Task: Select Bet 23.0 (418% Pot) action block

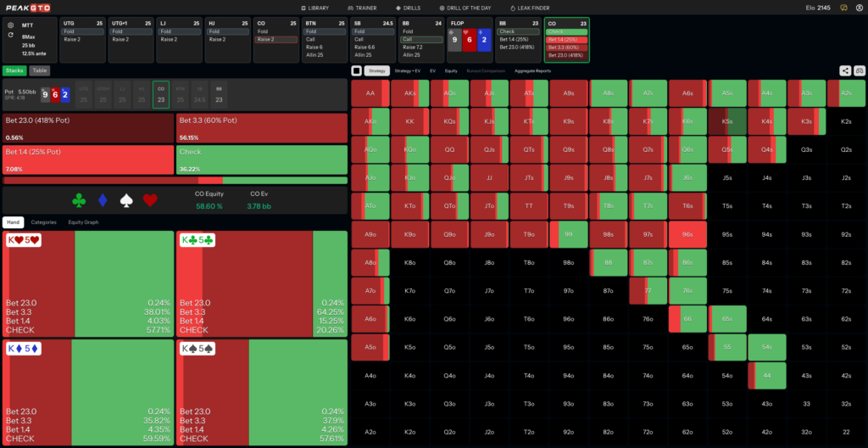Action: [x=88, y=128]
